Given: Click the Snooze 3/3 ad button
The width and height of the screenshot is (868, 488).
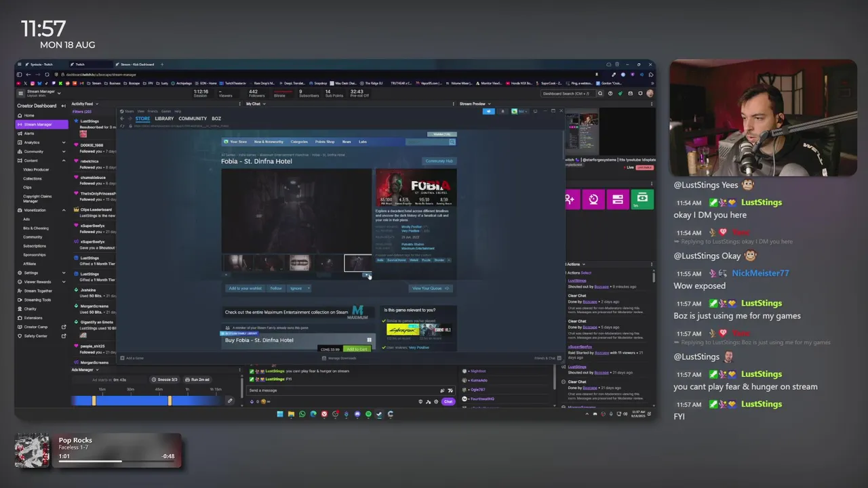Looking at the screenshot, I should pos(165,380).
